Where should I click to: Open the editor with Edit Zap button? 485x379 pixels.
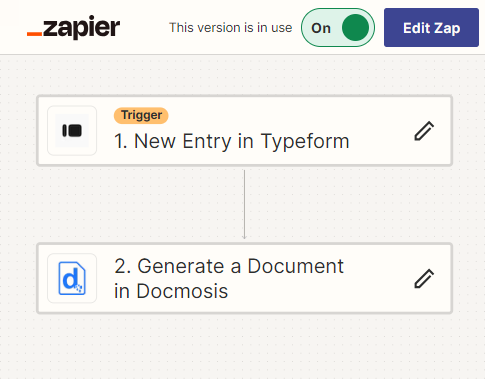pyautogui.click(x=431, y=28)
